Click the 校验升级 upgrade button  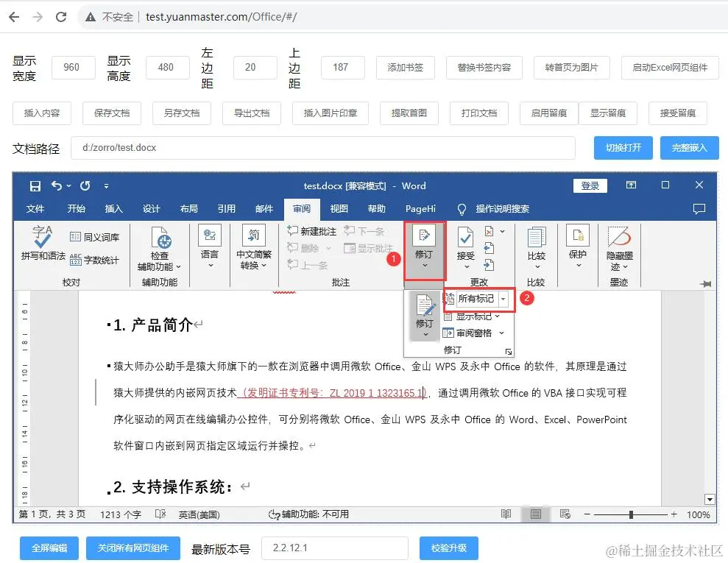pos(449,548)
